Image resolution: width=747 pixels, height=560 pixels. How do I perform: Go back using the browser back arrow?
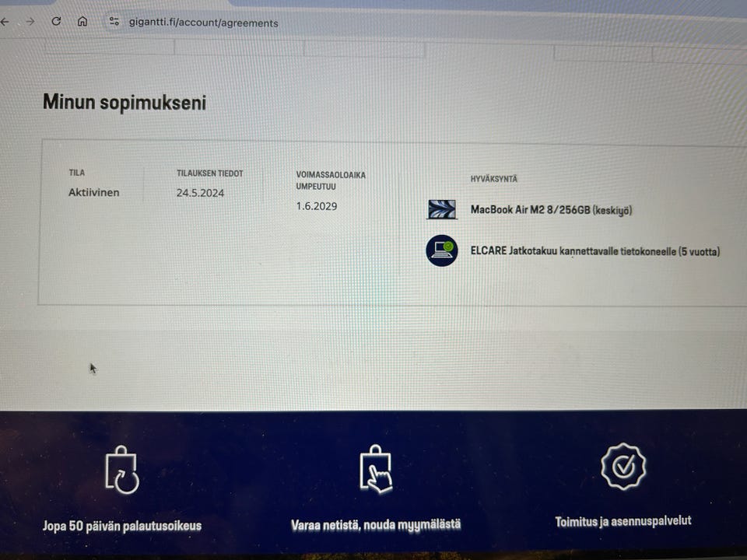[x=5, y=22]
